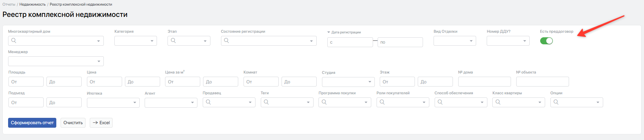The image size is (644, 140).
Task: Open the Недвижимость breadcrumb link
Action: pyautogui.click(x=32, y=4)
